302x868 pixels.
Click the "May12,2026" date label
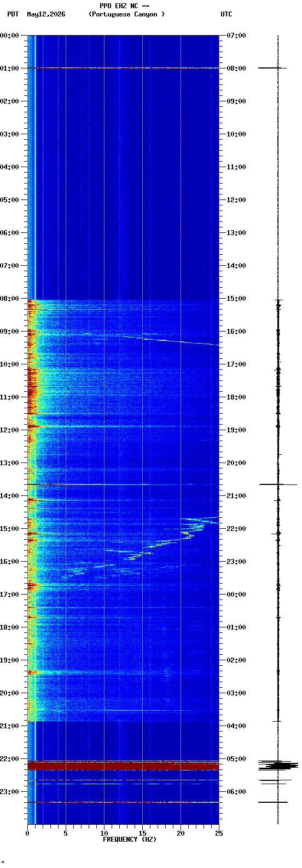coord(46,14)
